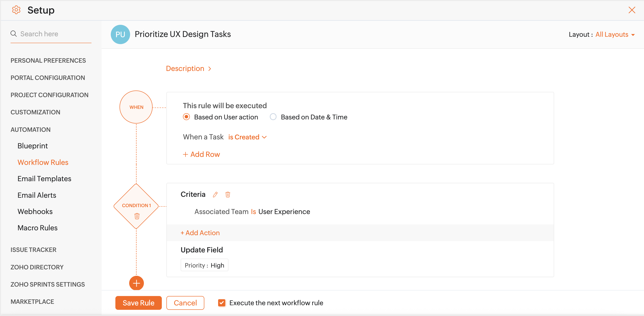Select Based on User action radio
The height and width of the screenshot is (316, 644).
tap(186, 117)
